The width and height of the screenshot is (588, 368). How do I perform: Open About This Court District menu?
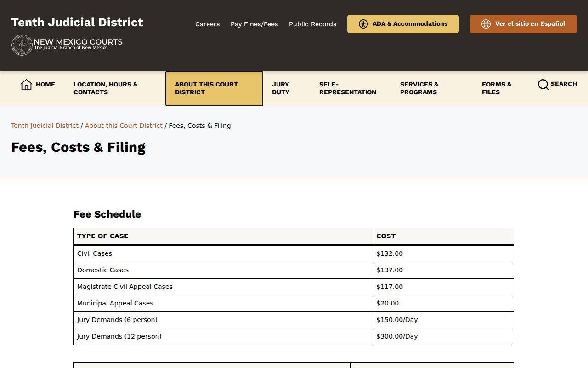pos(214,88)
